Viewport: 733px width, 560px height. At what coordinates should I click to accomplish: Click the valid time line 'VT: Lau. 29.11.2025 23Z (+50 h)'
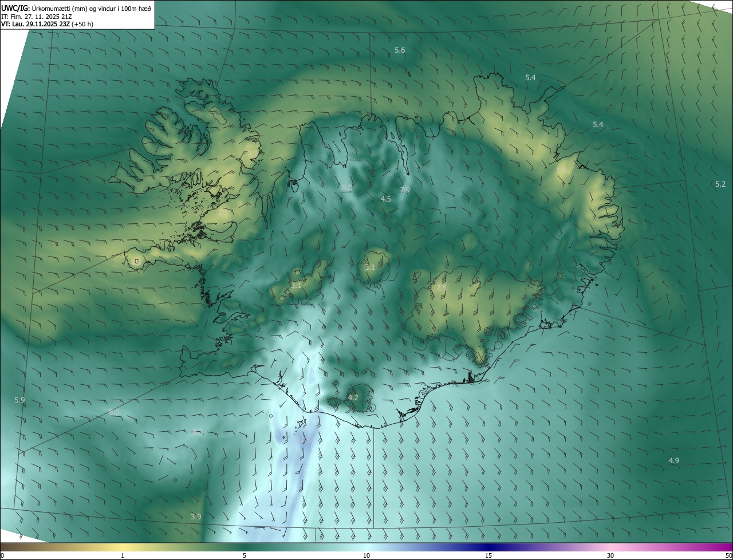pos(47,24)
